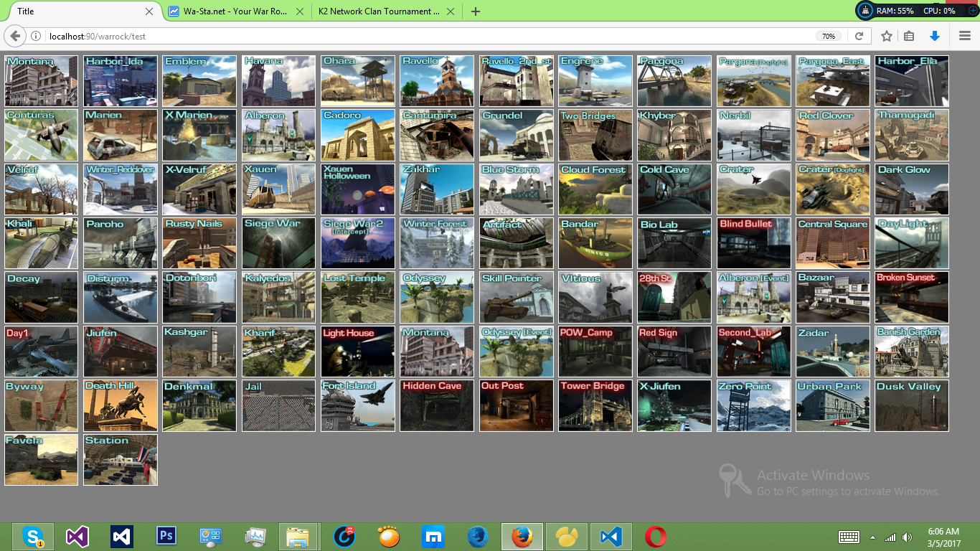
Task: Open the Xauen Holloween map thumbnail
Action: tap(358, 189)
